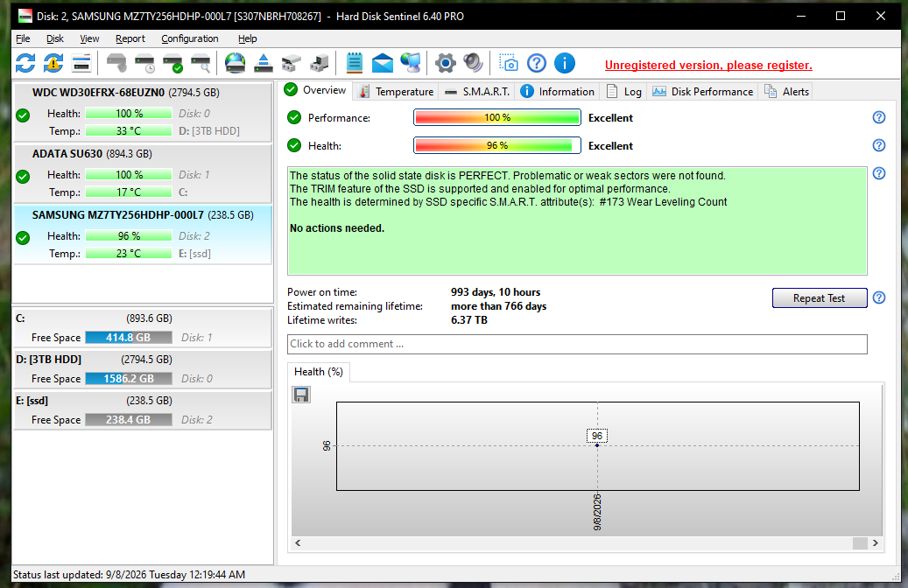Image resolution: width=908 pixels, height=588 pixels.
Task: Click the 6.37 TB lifetime writes value
Action: pos(469,320)
